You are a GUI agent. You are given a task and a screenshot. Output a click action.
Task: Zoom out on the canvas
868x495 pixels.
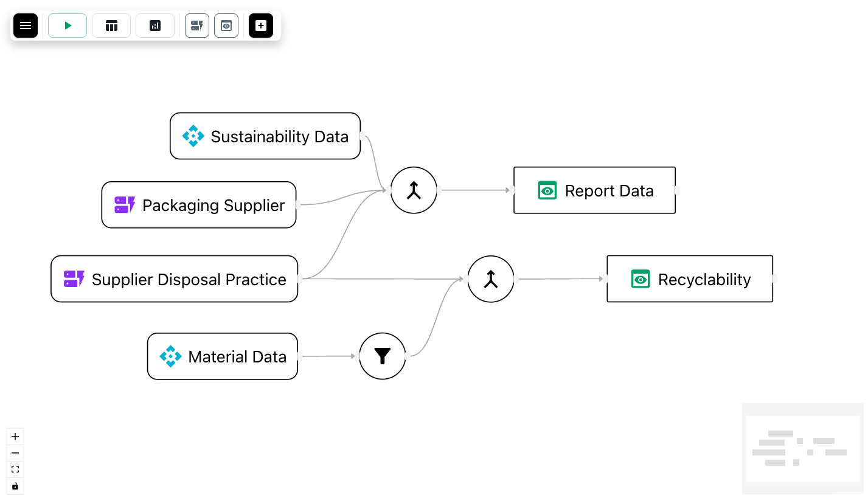click(x=15, y=453)
